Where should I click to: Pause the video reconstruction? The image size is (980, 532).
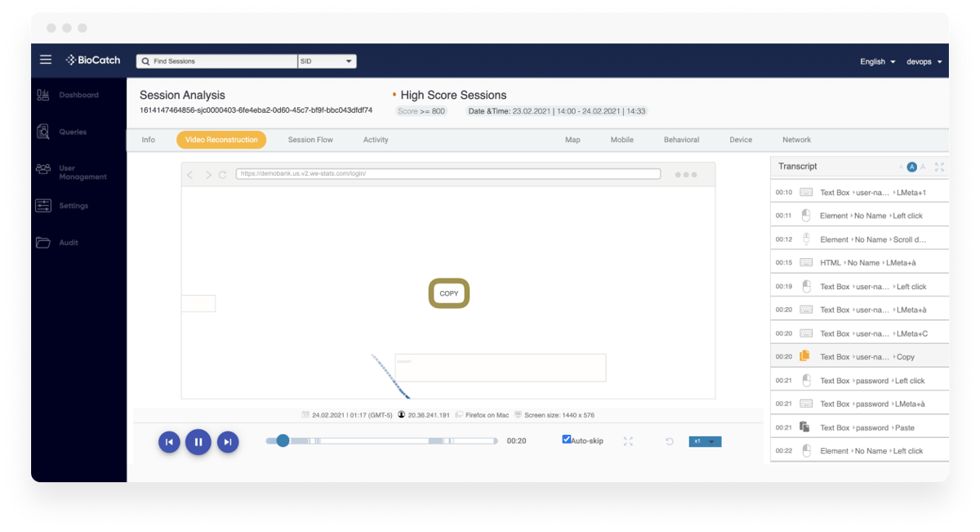coord(198,442)
